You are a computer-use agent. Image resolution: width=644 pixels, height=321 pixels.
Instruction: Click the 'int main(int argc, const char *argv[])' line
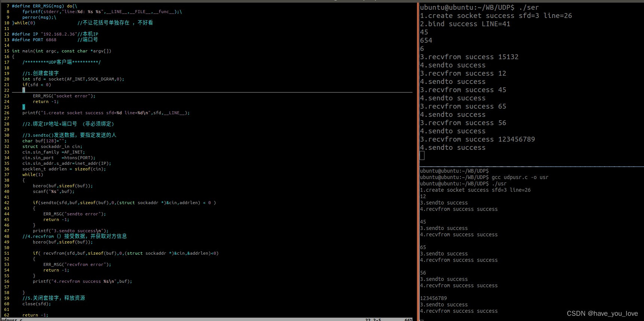(x=62, y=51)
